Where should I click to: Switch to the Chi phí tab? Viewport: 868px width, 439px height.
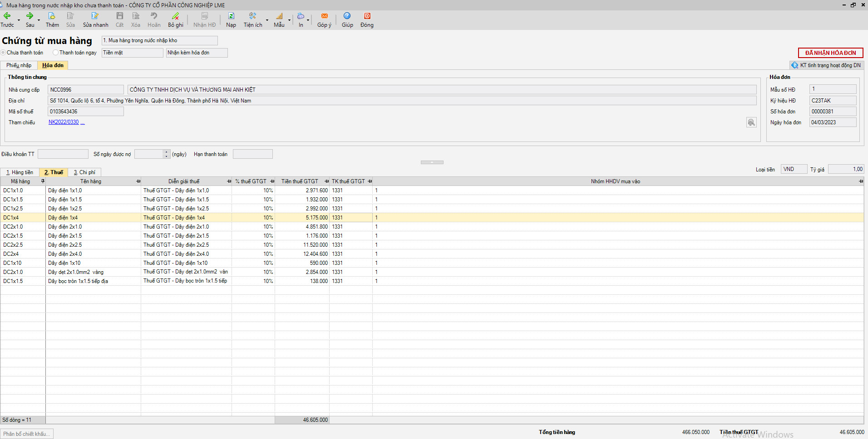click(84, 172)
